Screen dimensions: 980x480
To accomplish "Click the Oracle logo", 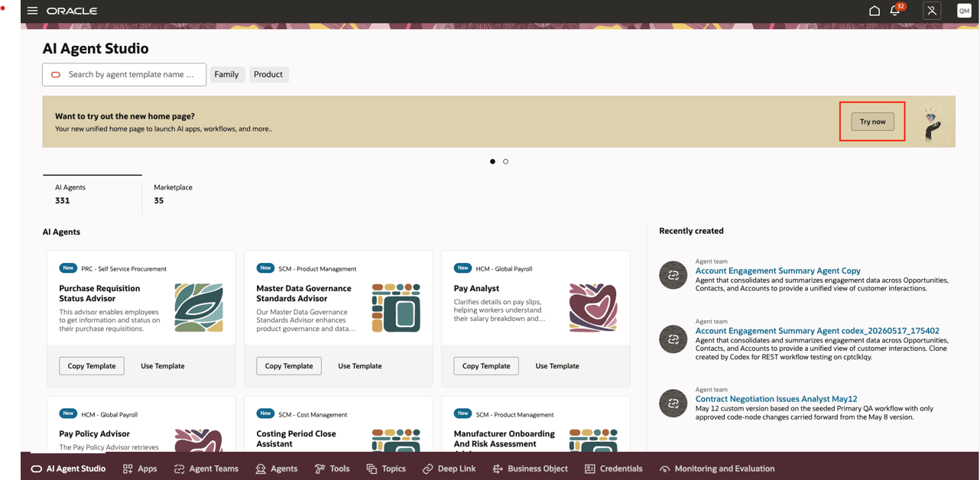I will pos(72,11).
